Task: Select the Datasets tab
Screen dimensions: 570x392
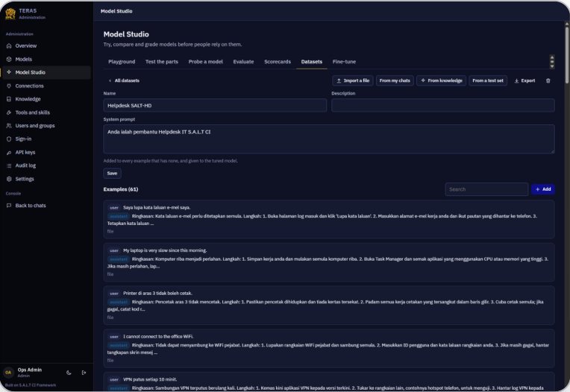Action: pyautogui.click(x=312, y=62)
